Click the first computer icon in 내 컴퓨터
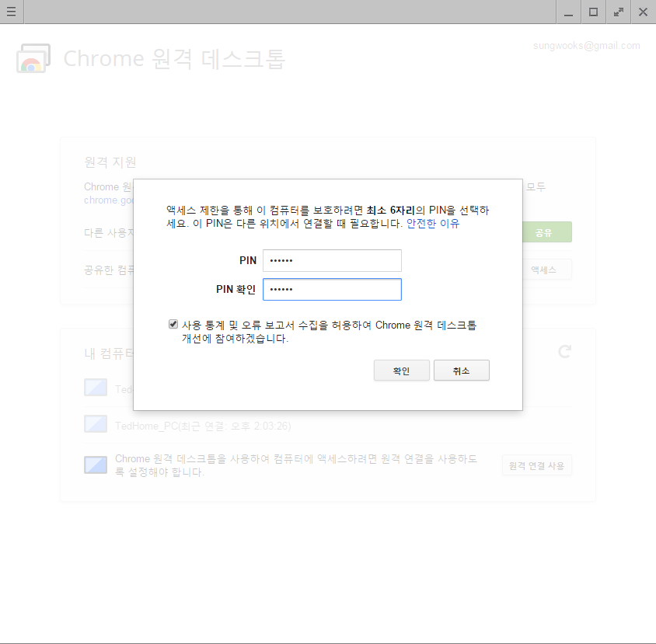 pyautogui.click(x=96, y=387)
